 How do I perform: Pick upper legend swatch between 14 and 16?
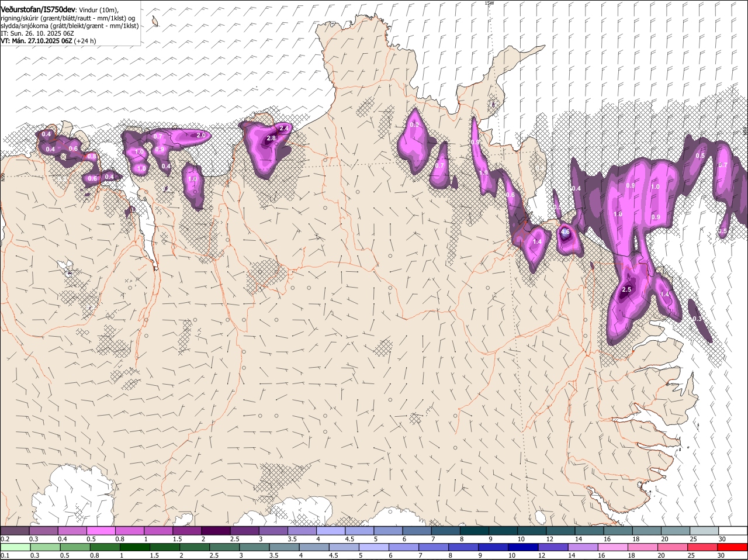point(590,530)
